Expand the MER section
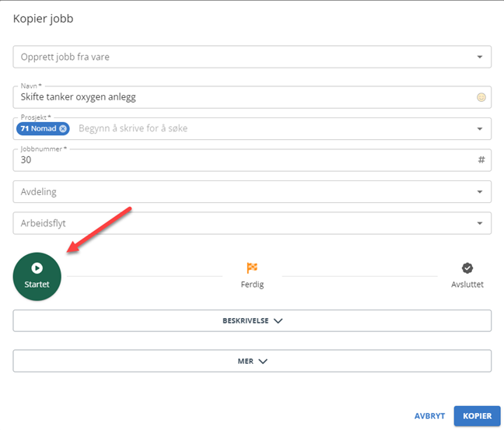Image resolution: width=504 pixels, height=430 pixels. [252, 361]
